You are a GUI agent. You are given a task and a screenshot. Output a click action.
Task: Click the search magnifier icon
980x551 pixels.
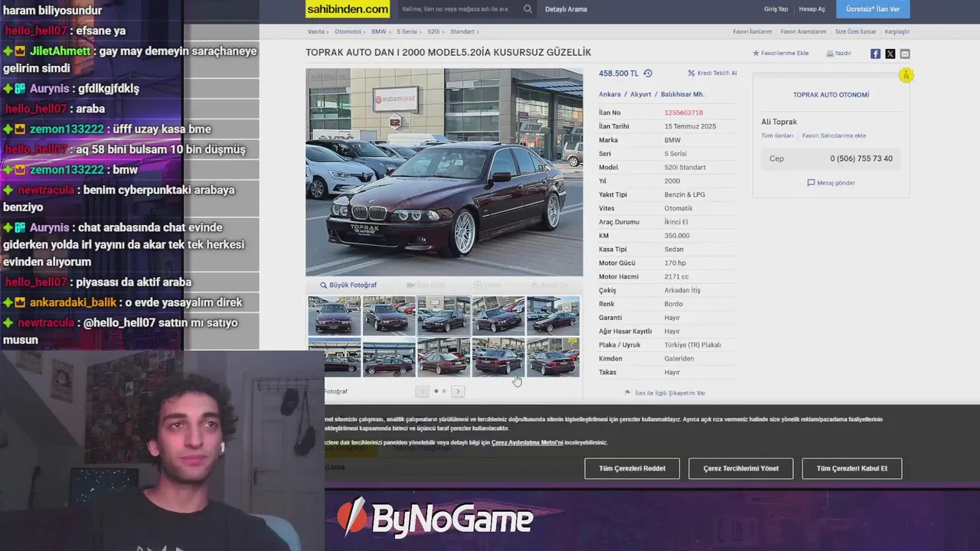pos(528,9)
